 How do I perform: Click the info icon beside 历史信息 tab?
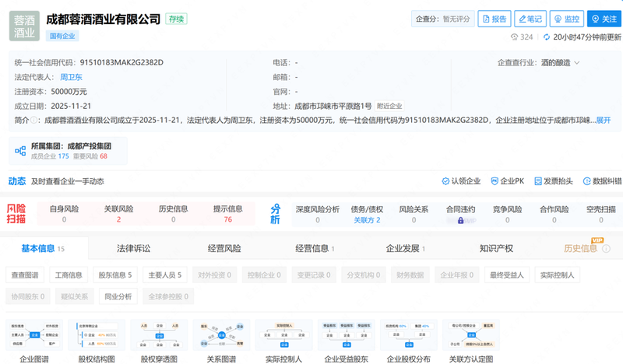(607, 248)
